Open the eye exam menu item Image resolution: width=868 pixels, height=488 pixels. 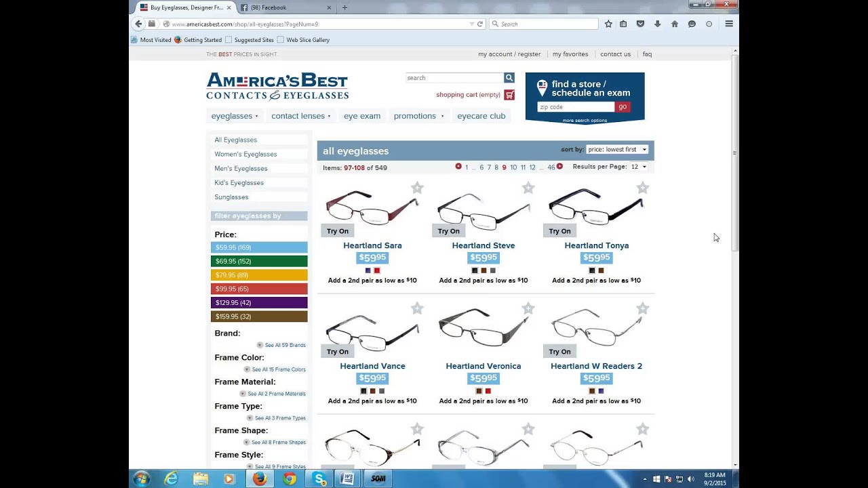(362, 116)
